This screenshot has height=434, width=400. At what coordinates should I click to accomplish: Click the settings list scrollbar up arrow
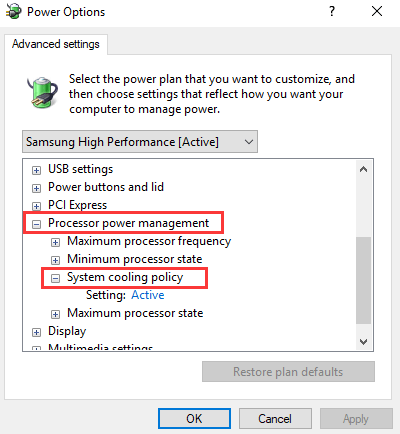[x=363, y=169]
